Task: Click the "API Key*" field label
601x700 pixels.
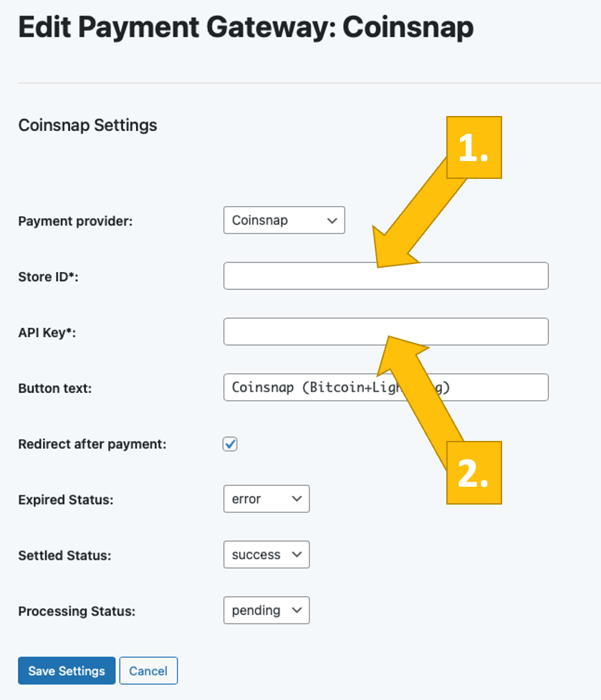Action: (47, 333)
